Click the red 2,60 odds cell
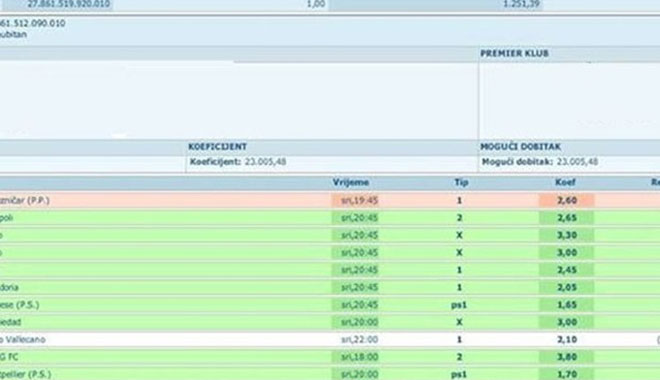Screen dimensions: 660x380 (x=567, y=200)
